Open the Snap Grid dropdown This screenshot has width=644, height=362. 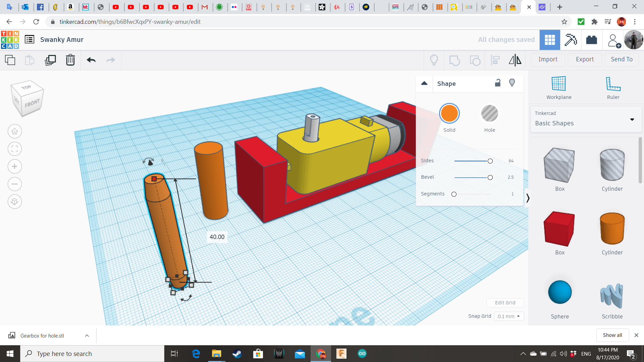click(509, 316)
